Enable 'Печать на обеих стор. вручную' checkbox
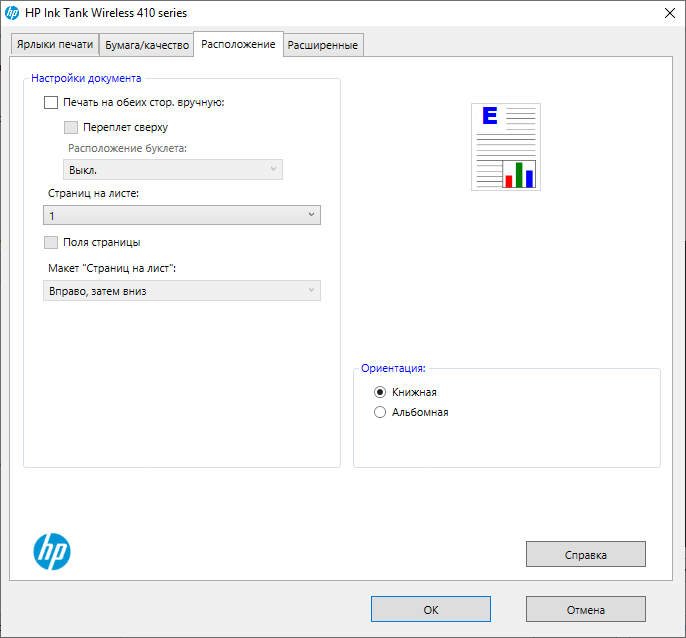The width and height of the screenshot is (686, 638). click(51, 102)
